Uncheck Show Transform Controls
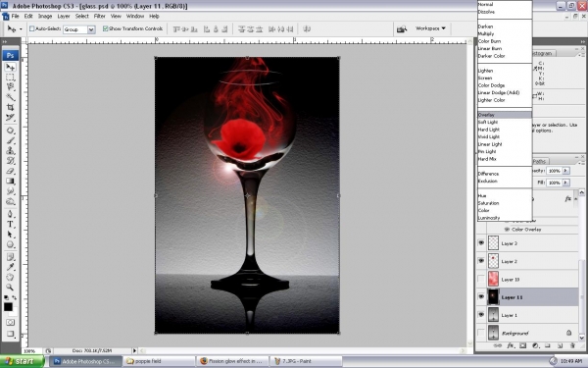 point(106,28)
